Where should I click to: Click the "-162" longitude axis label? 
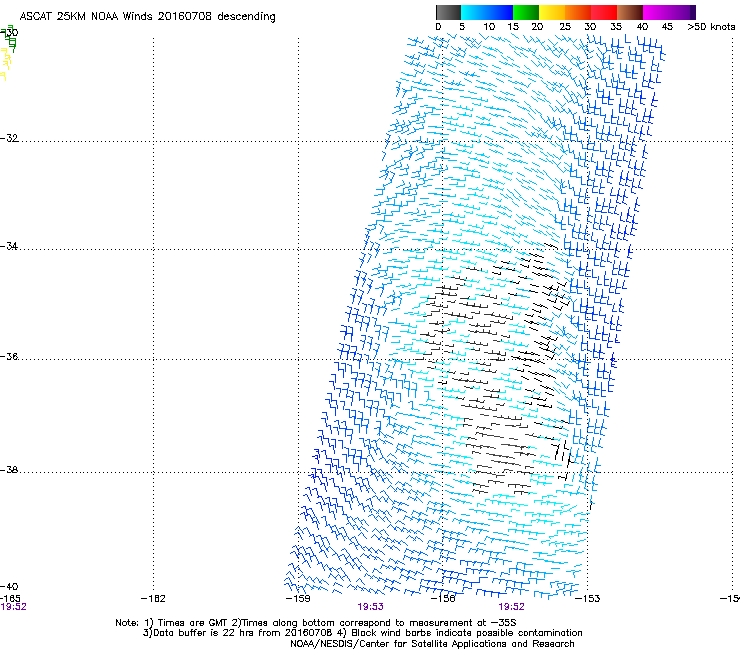click(153, 599)
